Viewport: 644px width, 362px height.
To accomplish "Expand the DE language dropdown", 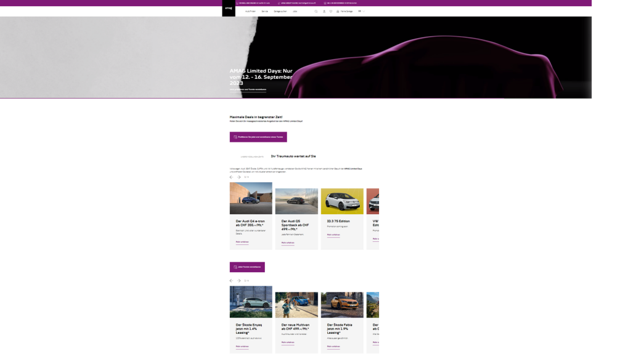I will (x=361, y=12).
